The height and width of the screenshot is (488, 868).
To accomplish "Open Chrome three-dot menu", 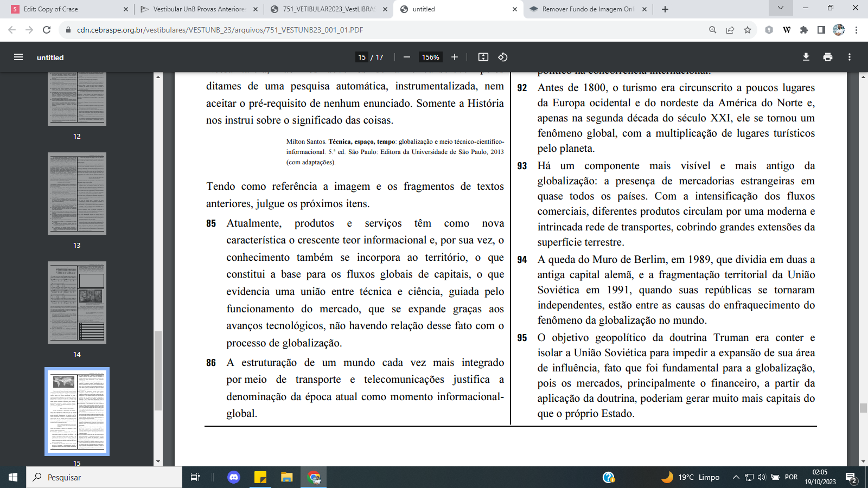I will point(856,30).
